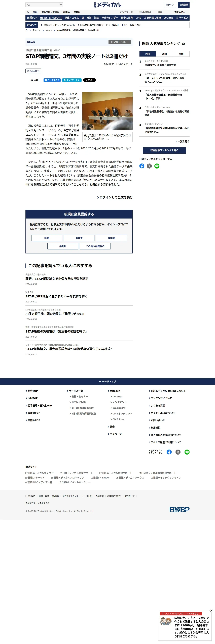Click the 会員登録 button in header
Image resolution: width=215 pixels, height=644 pixels.
tap(184, 5)
